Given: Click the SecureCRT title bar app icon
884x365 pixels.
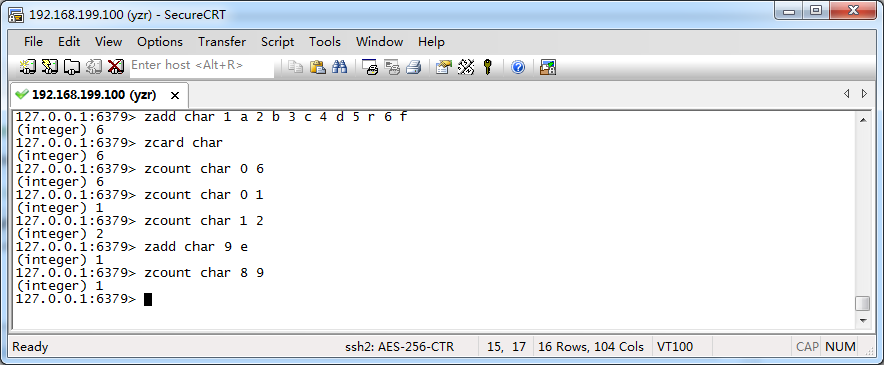Looking at the screenshot, I should tap(16, 15).
